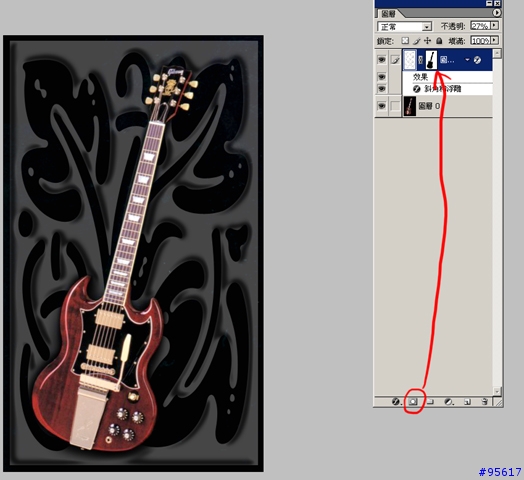Click the Add Layer Mask button
The height and width of the screenshot is (480, 524).
point(413,401)
